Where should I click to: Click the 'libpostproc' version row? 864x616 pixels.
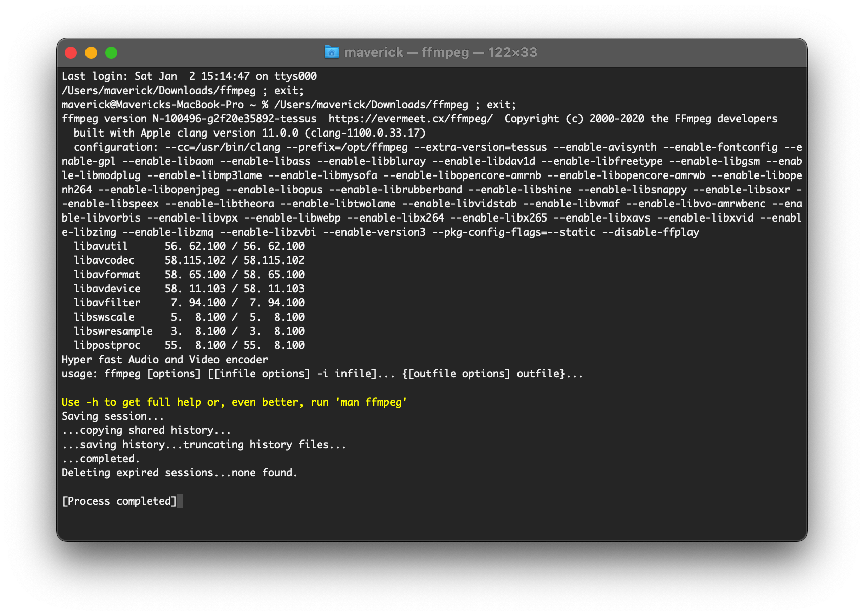click(189, 345)
